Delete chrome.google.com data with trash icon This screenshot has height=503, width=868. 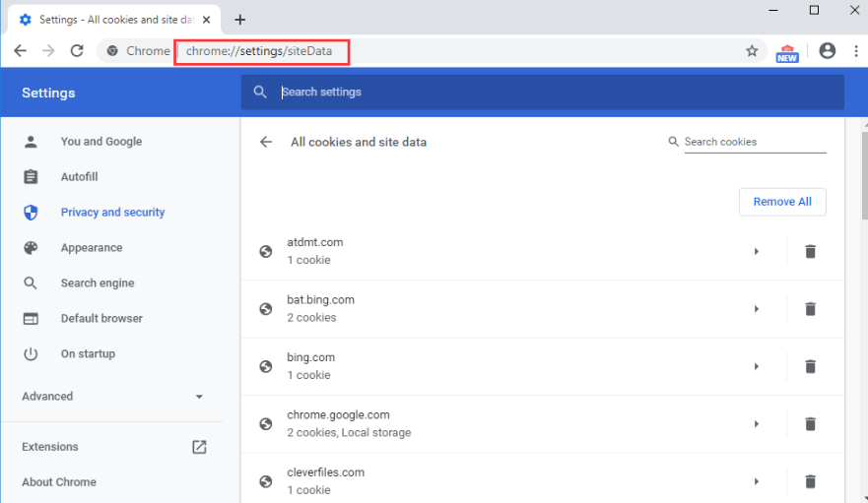point(810,424)
